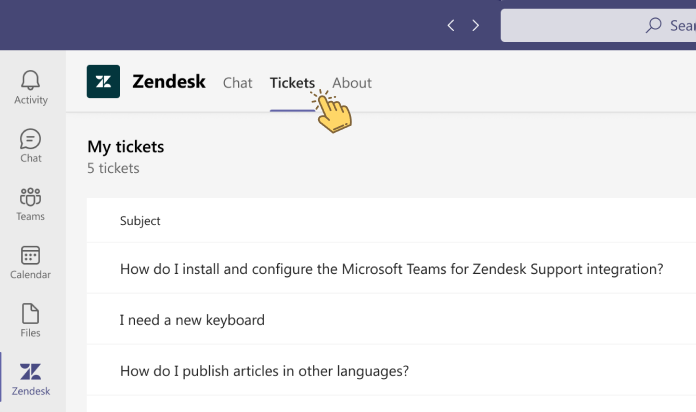696x412 pixels.
Task: Click the Zendesk logo in app header
Action: point(103,82)
